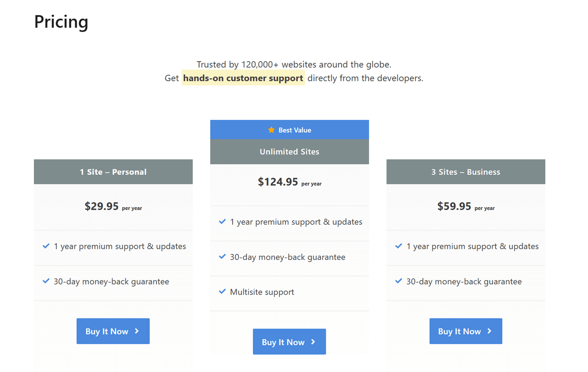This screenshot has height=372, width=588.
Task: Click Buy It Now for the 3 Sites Business plan
Action: [465, 331]
